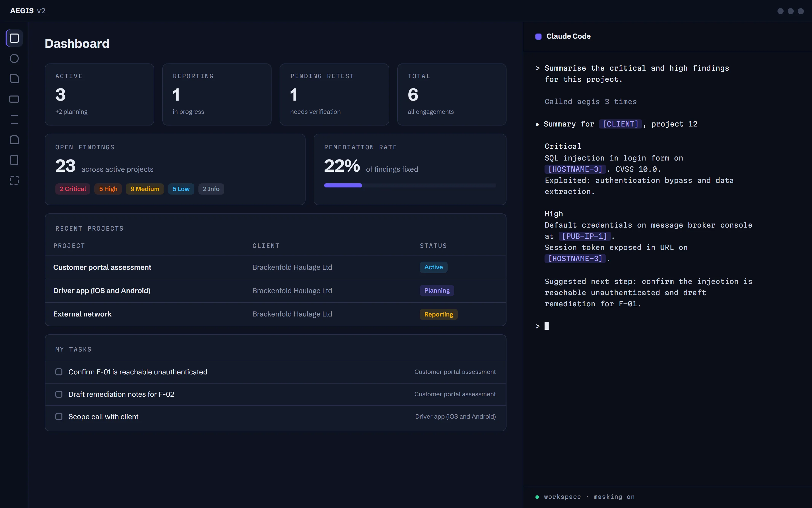The image size is (812, 508).
Task: Open the Total engagements stat card
Action: pyautogui.click(x=452, y=94)
